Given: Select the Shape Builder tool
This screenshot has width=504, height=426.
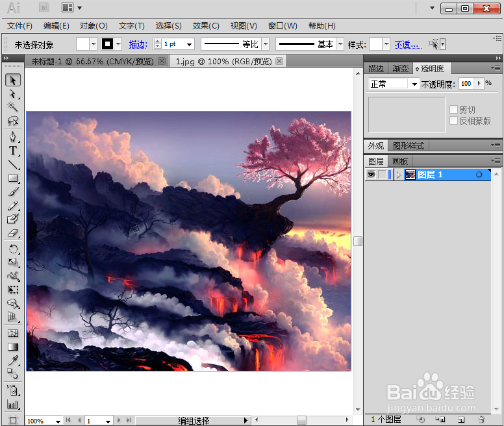Looking at the screenshot, I should click(13, 304).
